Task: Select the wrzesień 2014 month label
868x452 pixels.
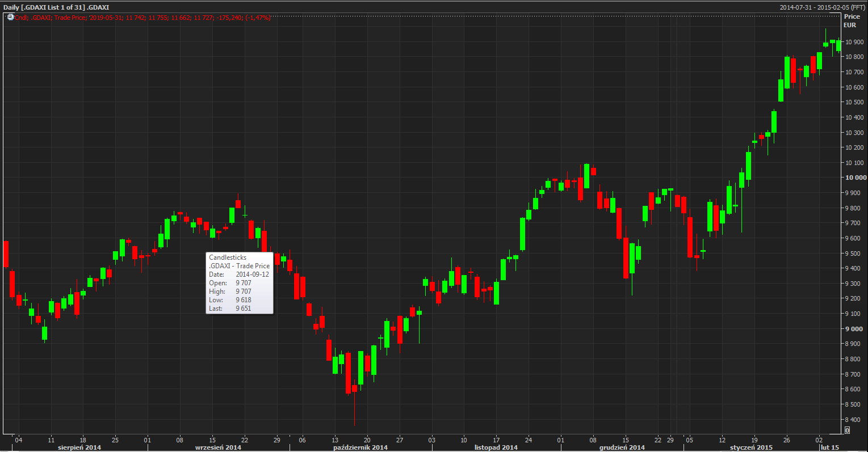Action: click(x=218, y=447)
